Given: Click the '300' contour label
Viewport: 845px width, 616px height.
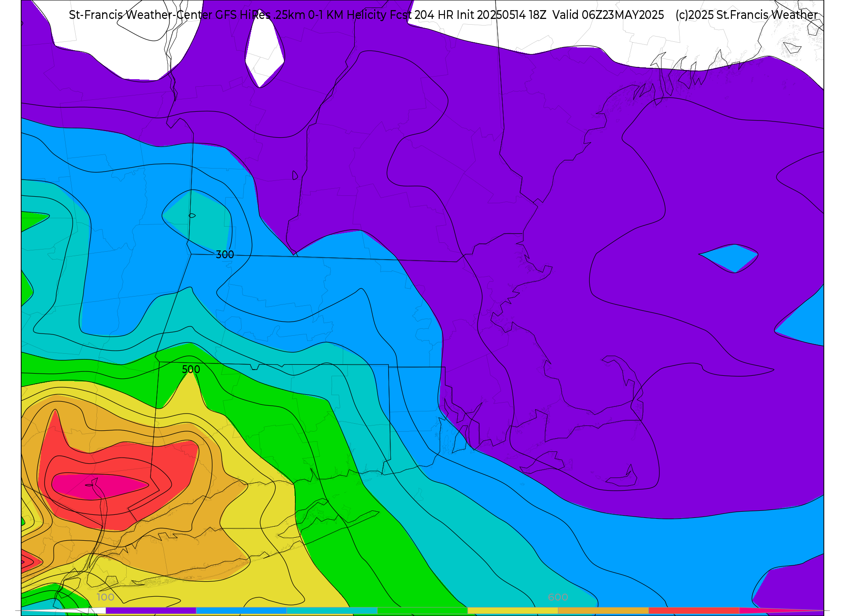Looking at the screenshot, I should coord(224,255).
